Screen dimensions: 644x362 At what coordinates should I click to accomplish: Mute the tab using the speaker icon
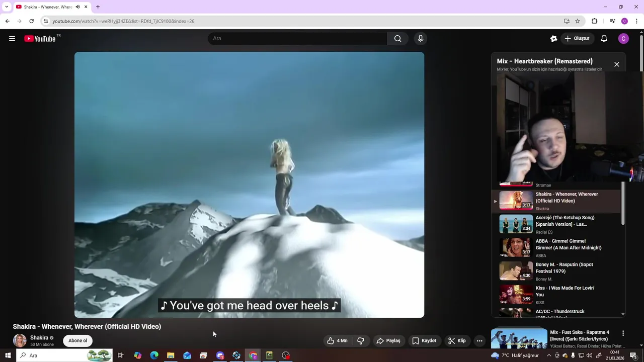[78, 7]
